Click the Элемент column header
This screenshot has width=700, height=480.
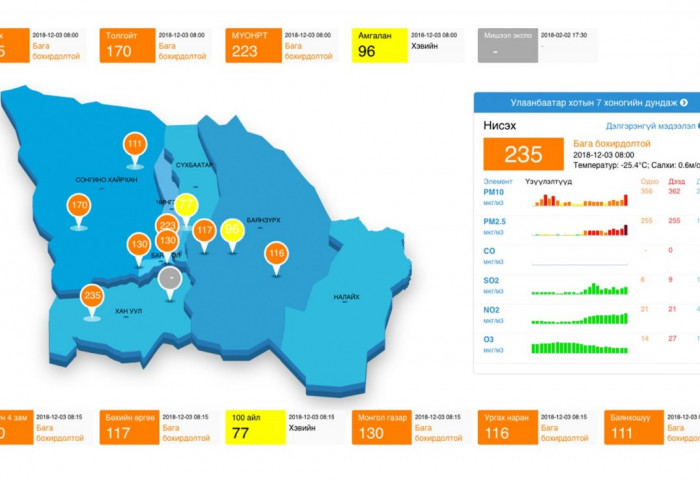[x=498, y=181]
